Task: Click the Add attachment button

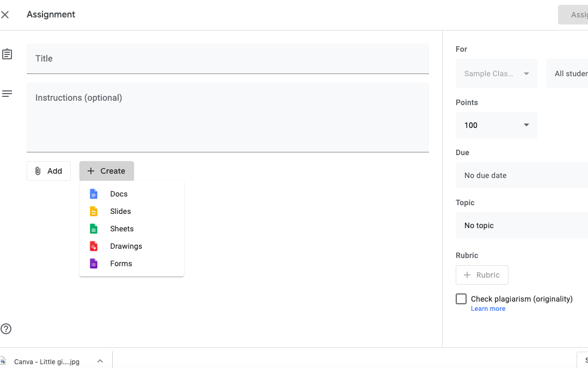Action: point(49,171)
